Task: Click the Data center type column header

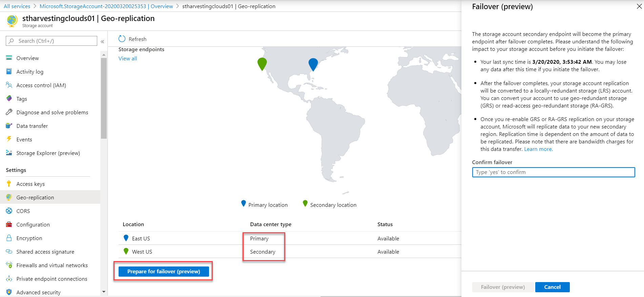Action: pyautogui.click(x=271, y=224)
